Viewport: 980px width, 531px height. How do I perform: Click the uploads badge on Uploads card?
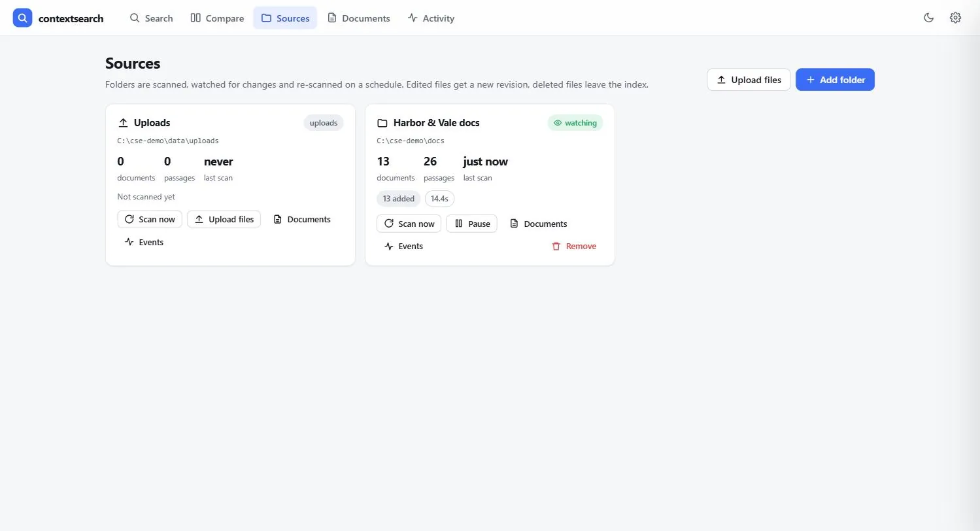[324, 123]
